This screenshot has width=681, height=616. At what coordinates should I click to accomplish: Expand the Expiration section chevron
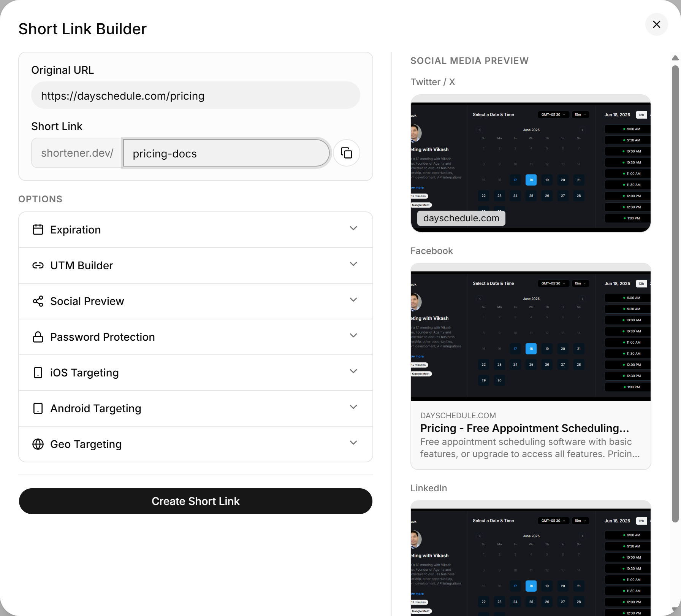click(353, 228)
